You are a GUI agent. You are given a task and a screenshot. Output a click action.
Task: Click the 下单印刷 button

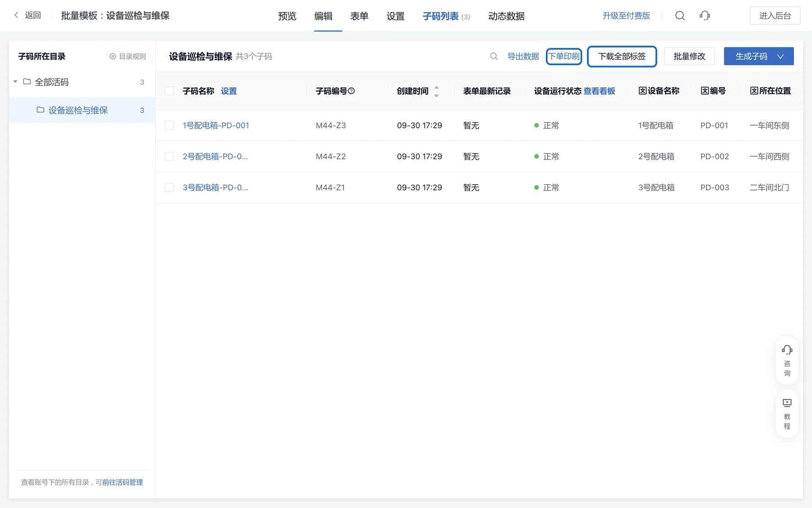click(x=564, y=56)
